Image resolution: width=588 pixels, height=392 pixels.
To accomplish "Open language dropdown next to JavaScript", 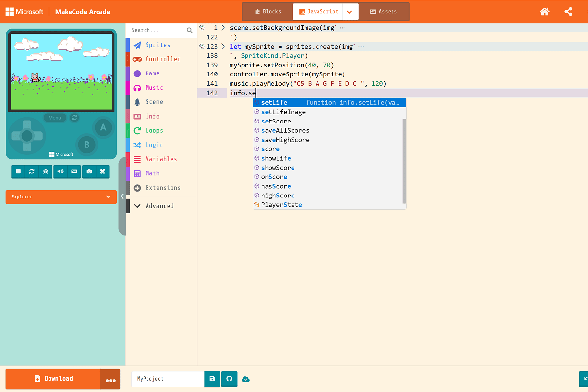I will click(350, 12).
